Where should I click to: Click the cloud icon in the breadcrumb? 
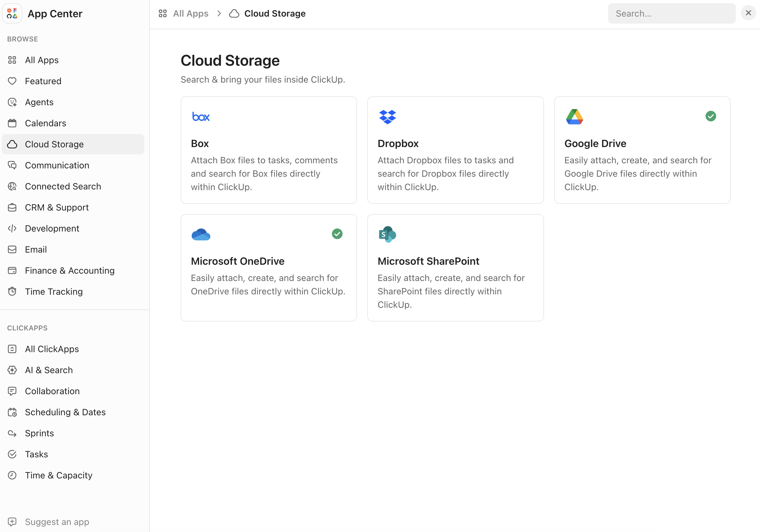click(x=234, y=14)
